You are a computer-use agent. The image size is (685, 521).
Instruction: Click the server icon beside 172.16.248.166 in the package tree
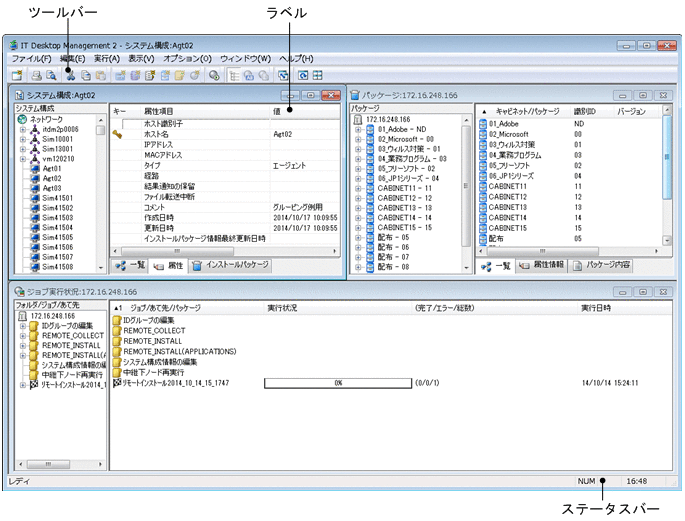pos(358,119)
